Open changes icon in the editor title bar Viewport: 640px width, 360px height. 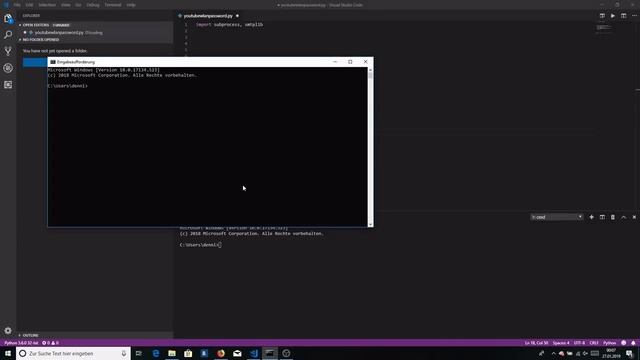602,16
